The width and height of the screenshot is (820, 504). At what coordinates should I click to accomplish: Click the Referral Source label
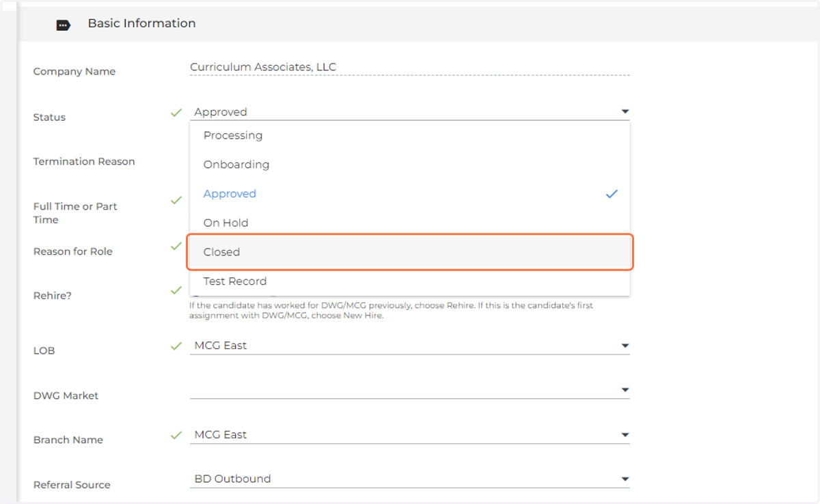coord(72,485)
